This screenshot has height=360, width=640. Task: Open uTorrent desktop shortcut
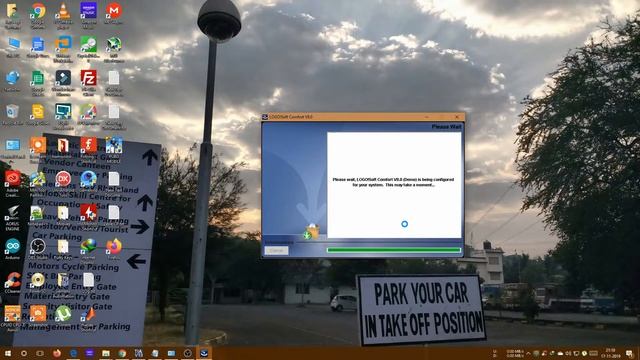pos(63,314)
